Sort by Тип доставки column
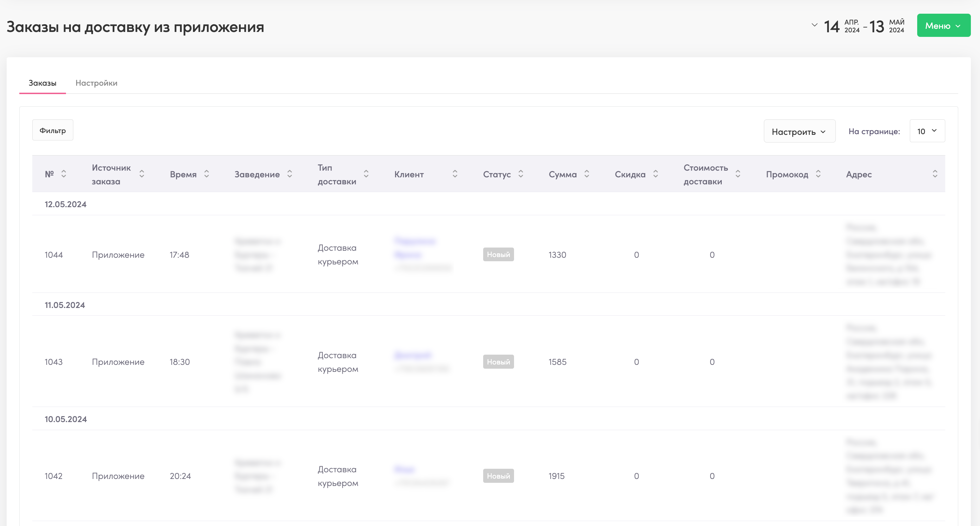This screenshot has width=980, height=526. (x=366, y=174)
